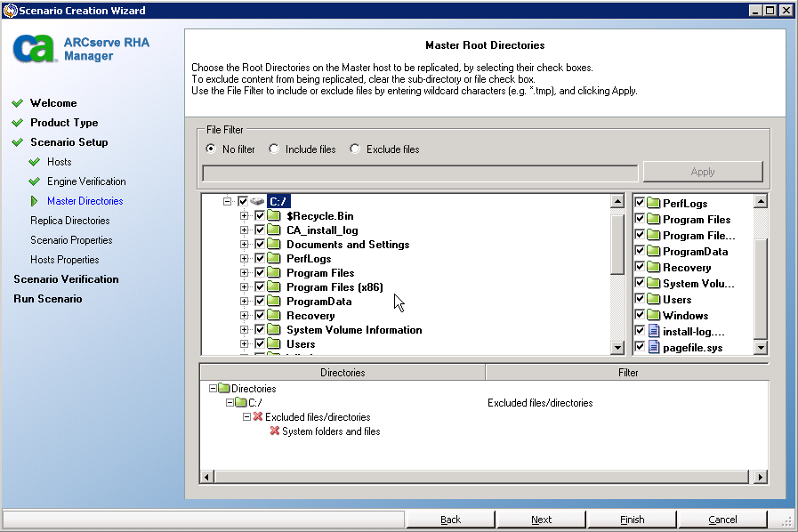Collapse the Directories node in the bottom panel
Screen dimensions: 798x532
(212, 388)
